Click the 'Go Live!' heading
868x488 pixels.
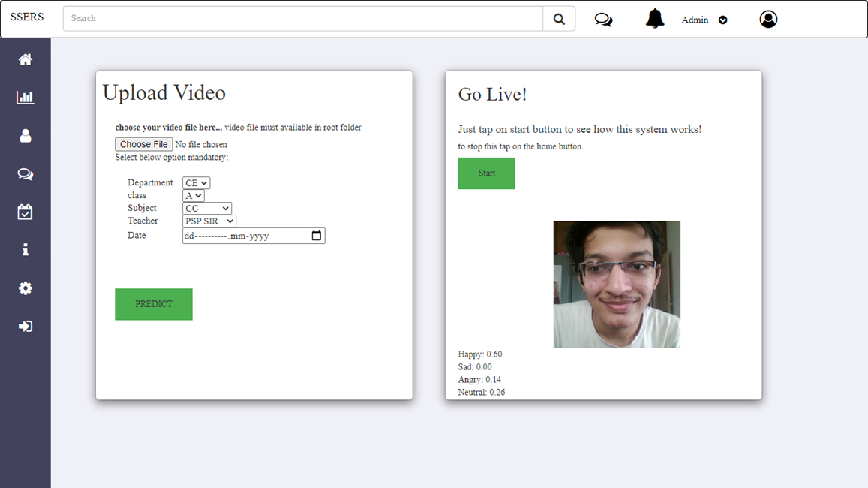[x=493, y=94]
